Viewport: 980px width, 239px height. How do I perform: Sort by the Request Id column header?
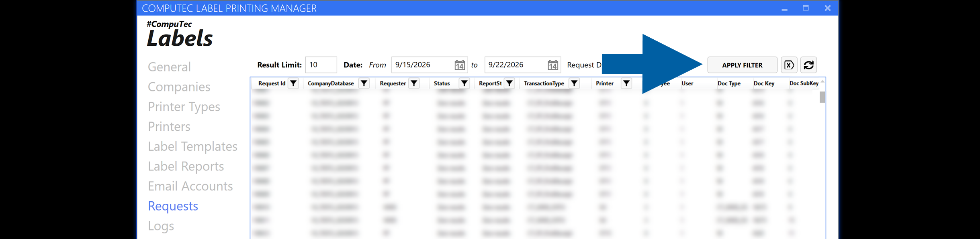[272, 83]
